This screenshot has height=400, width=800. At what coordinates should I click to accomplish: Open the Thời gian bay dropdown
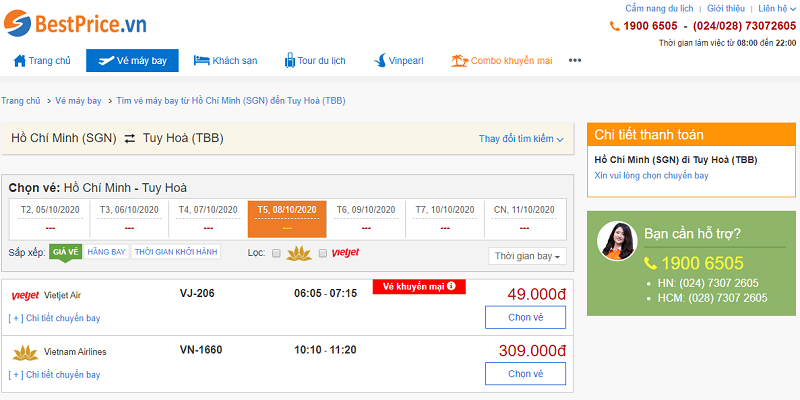tap(528, 256)
